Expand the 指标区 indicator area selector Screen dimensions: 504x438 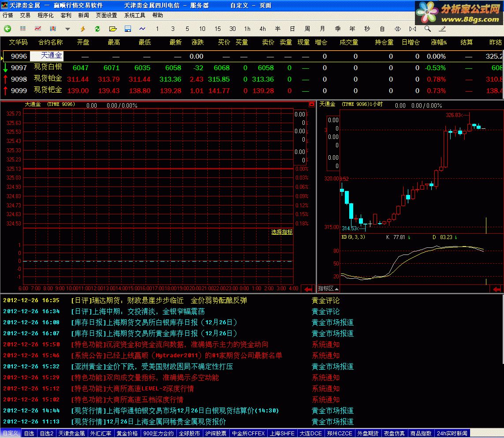(x=328, y=288)
